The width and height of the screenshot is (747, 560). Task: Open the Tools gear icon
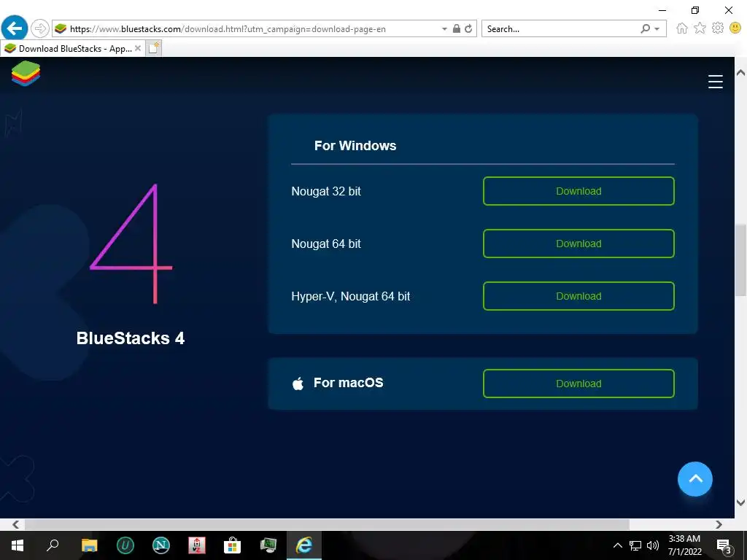[718, 28]
